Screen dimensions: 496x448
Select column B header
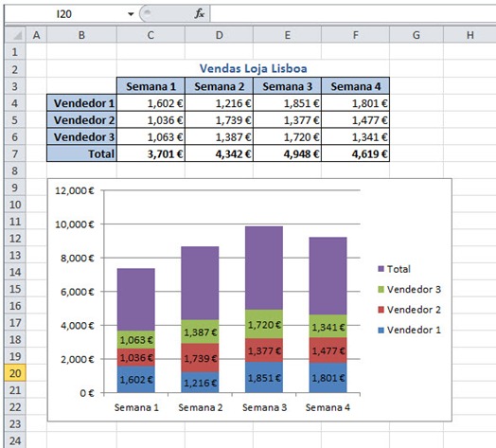tap(81, 35)
